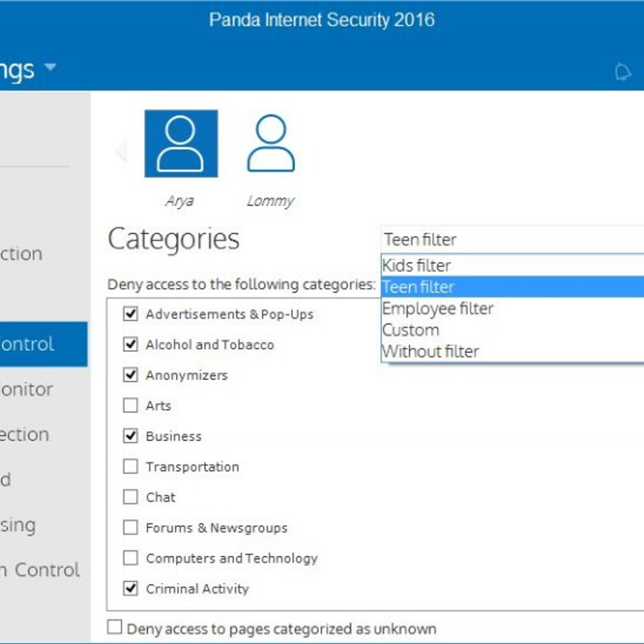Uncheck the Anonymizers checkbox
The width and height of the screenshot is (644, 644).
(x=130, y=375)
